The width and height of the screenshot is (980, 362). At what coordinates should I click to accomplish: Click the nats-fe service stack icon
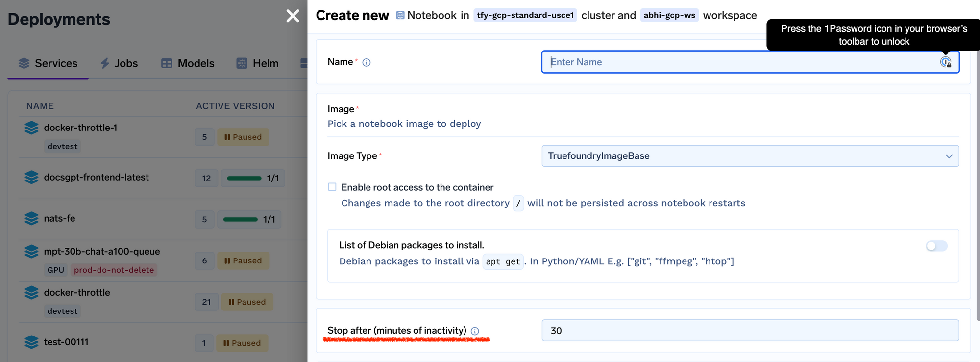tap(31, 218)
